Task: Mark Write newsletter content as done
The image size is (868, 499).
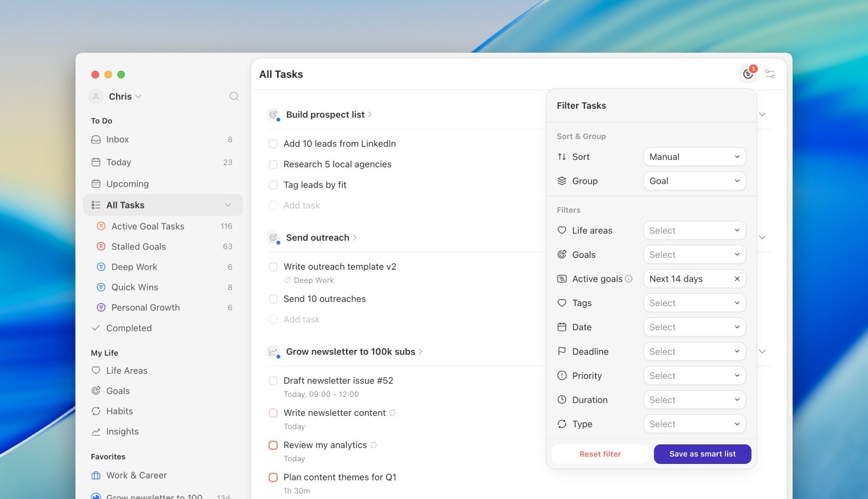Action: click(x=273, y=413)
